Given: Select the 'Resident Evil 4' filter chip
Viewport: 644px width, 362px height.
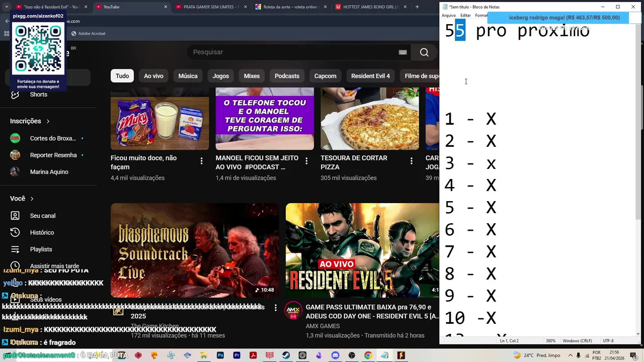Looking at the screenshot, I should 370,76.
